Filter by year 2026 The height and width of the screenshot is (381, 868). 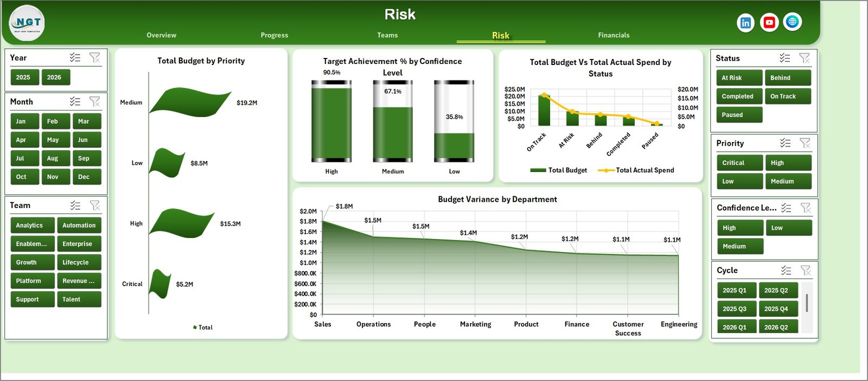(55, 78)
